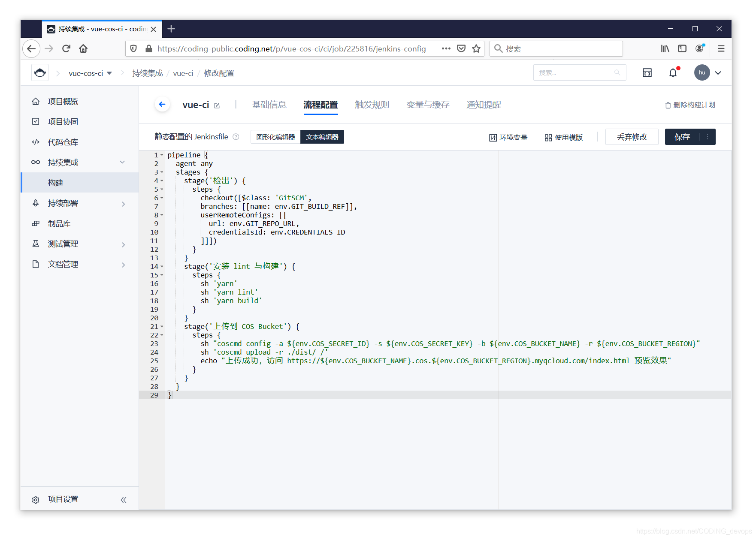756x539 pixels.
Task: Open save options three-dots dropdown
Action: 708,137
